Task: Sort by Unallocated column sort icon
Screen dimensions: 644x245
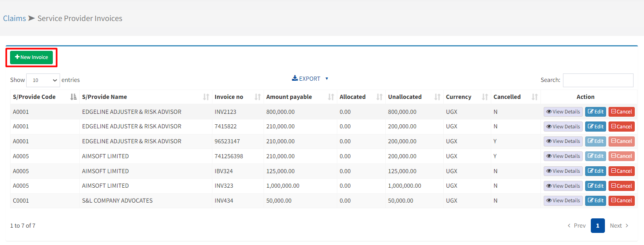Action: 437,97
